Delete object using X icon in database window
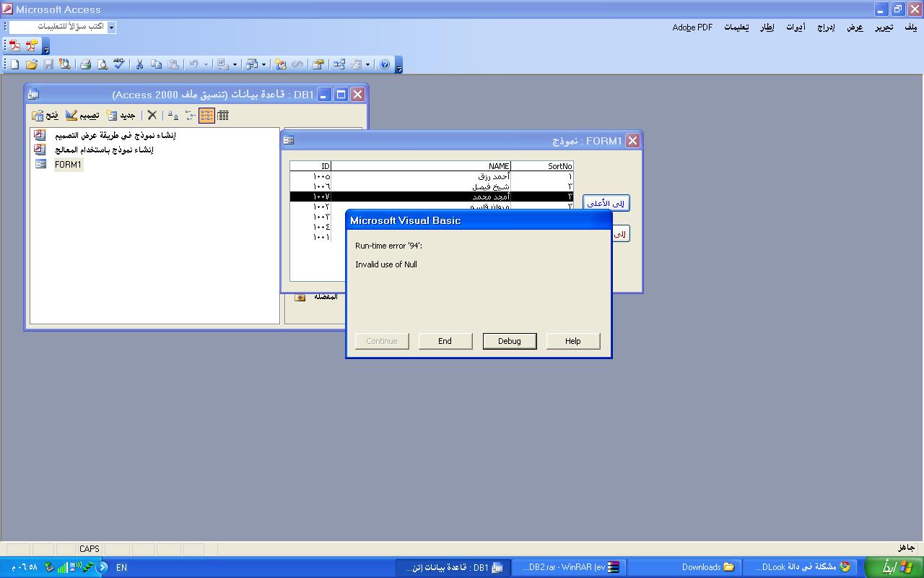 point(152,115)
